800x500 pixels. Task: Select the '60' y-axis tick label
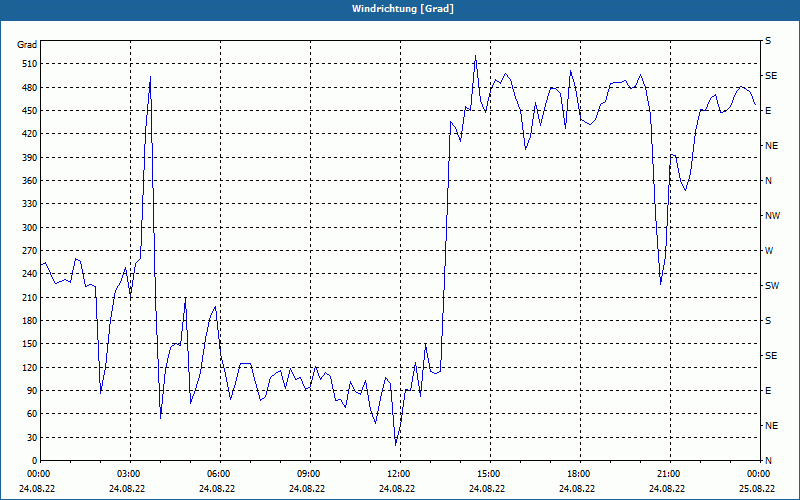tap(32, 414)
